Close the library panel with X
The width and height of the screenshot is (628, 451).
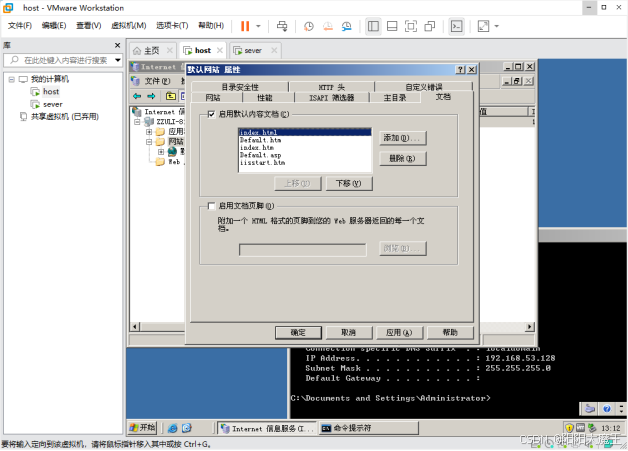[x=117, y=45]
